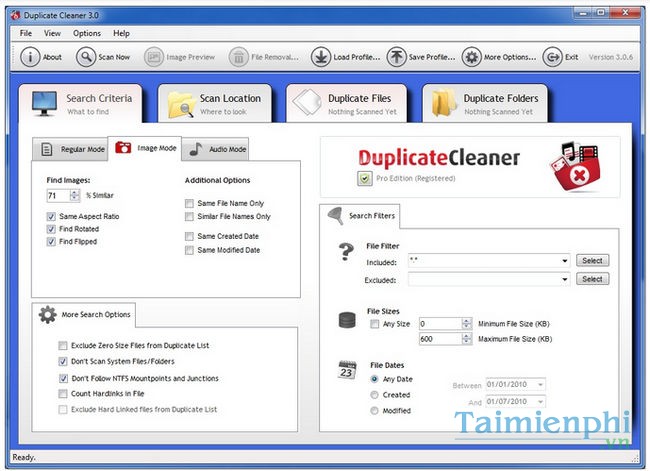
Task: Expand the Excluded file filter dropdown
Action: click(565, 279)
